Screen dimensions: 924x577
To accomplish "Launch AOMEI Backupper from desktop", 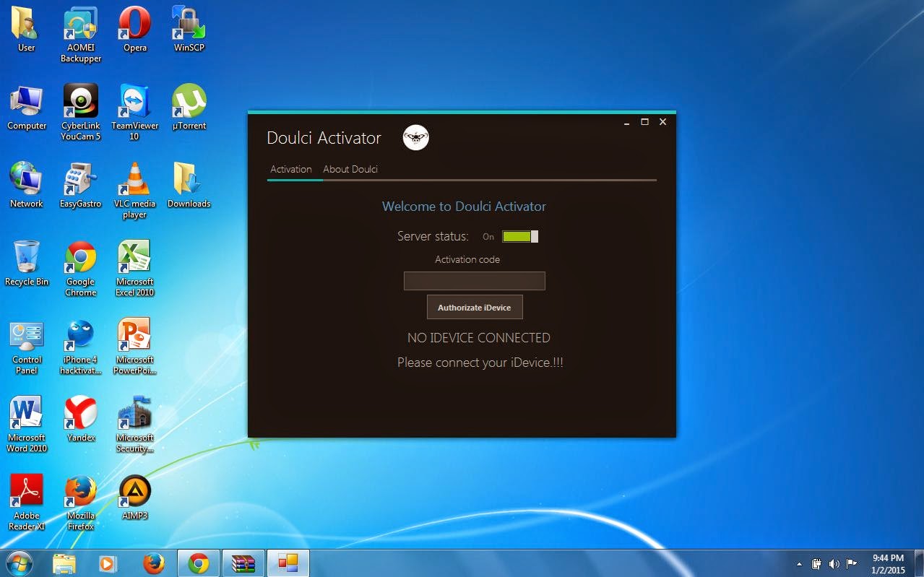I will click(x=81, y=35).
